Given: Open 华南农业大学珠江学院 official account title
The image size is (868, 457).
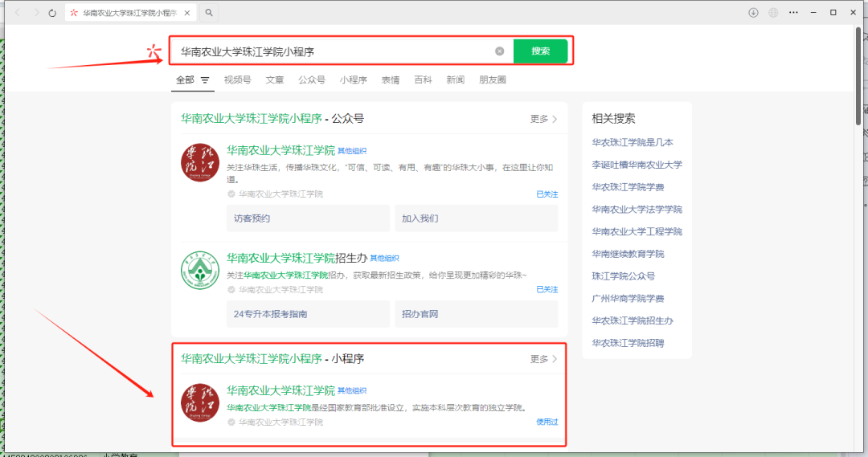Looking at the screenshot, I should pos(280,150).
